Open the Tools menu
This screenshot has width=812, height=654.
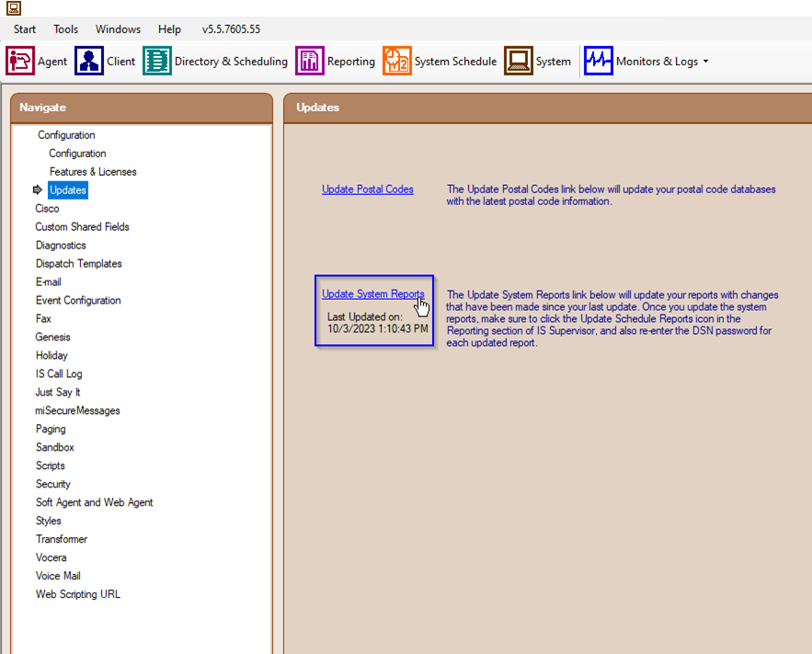(66, 29)
